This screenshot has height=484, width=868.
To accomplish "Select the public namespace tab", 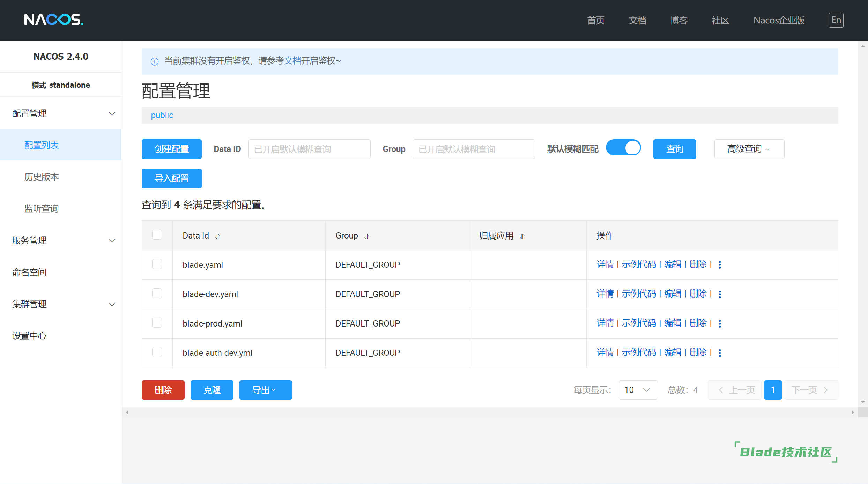I will [x=162, y=115].
